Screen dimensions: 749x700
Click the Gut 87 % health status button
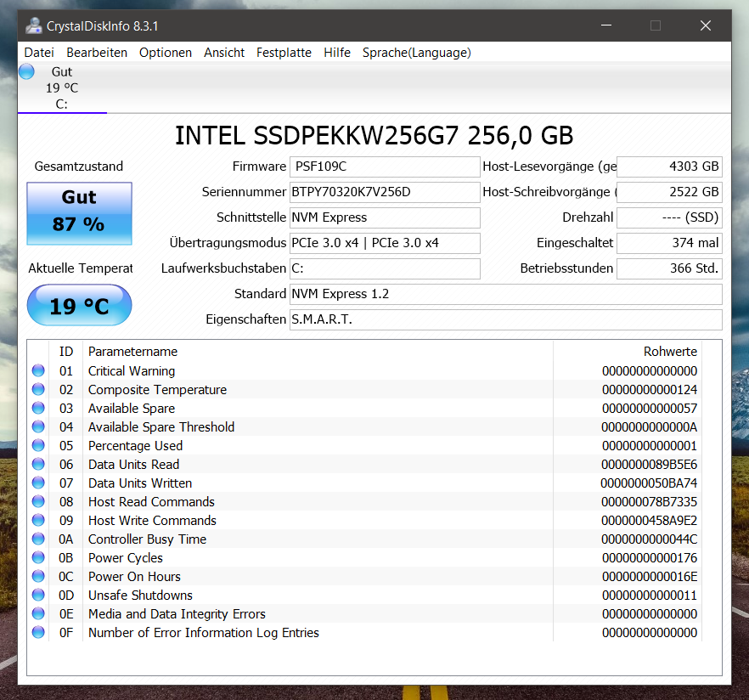[x=79, y=213]
